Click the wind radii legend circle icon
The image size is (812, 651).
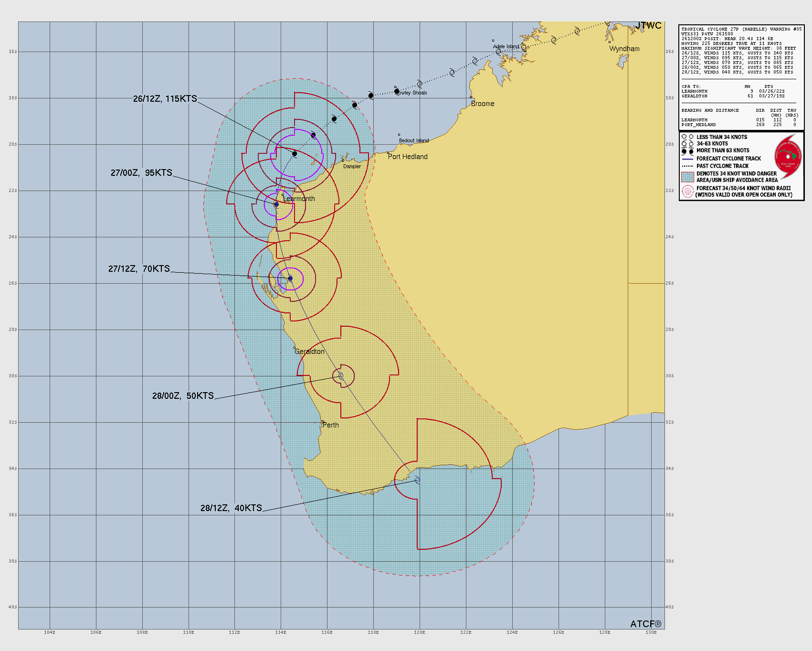tap(687, 192)
